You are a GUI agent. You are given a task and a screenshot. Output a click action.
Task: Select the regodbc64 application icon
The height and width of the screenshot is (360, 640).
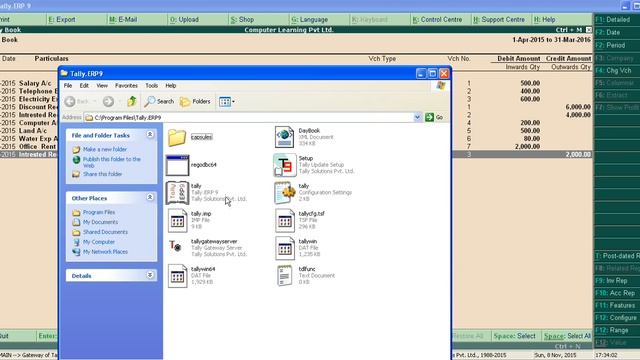click(x=177, y=165)
